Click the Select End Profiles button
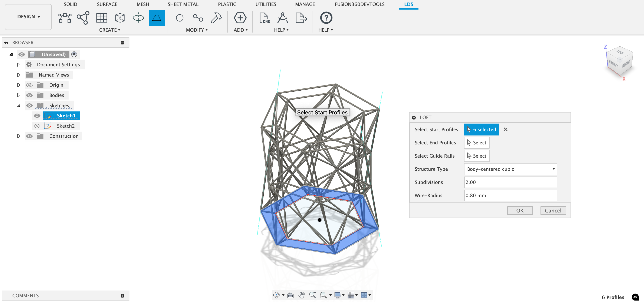Viewport: 644px width, 302px height. (x=476, y=142)
